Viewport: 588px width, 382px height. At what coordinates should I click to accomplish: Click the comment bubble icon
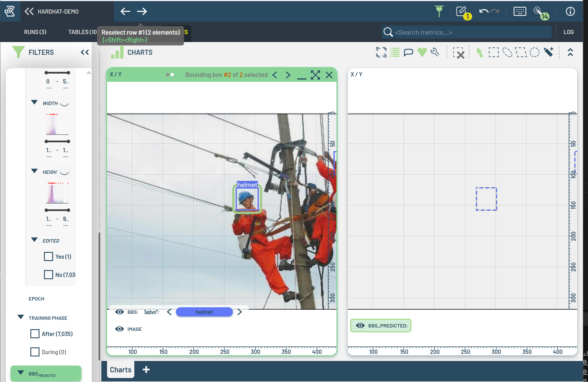[x=408, y=52]
